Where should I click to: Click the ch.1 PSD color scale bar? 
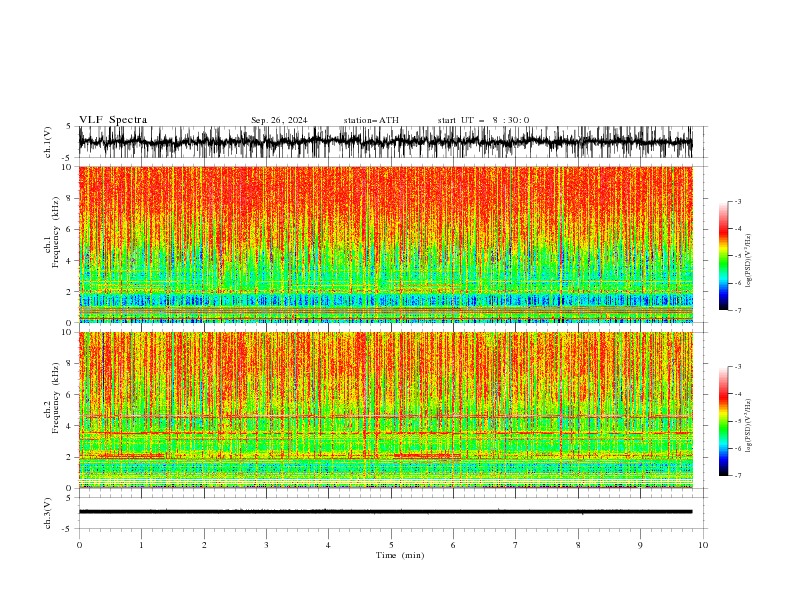[x=723, y=256]
